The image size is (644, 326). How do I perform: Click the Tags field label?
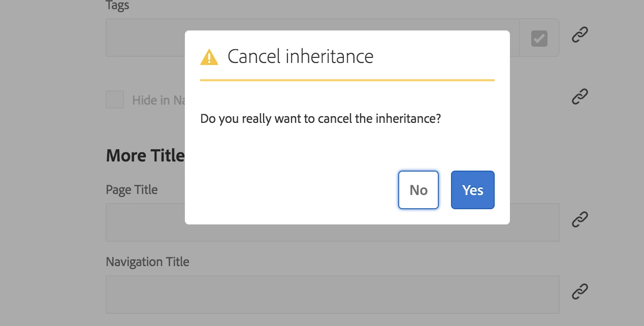(117, 6)
